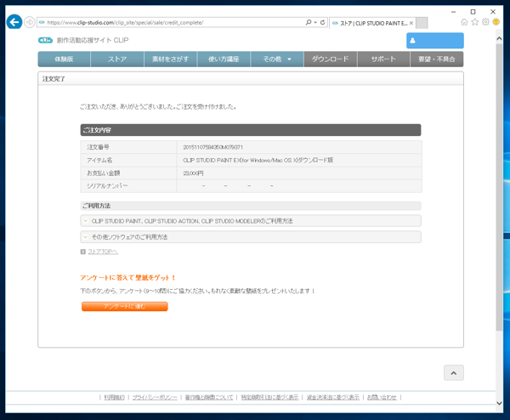
Task: Expand the その他 dropdown menu
Action: pyautogui.click(x=277, y=59)
